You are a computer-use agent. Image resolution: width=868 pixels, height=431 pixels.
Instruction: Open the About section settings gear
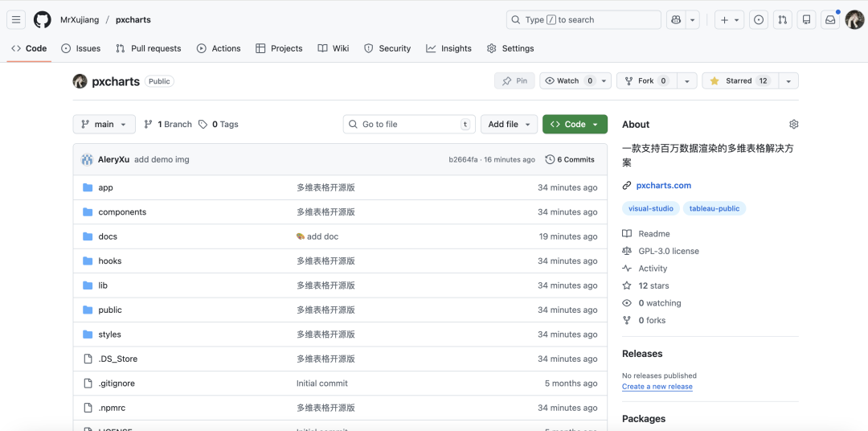pyautogui.click(x=794, y=124)
